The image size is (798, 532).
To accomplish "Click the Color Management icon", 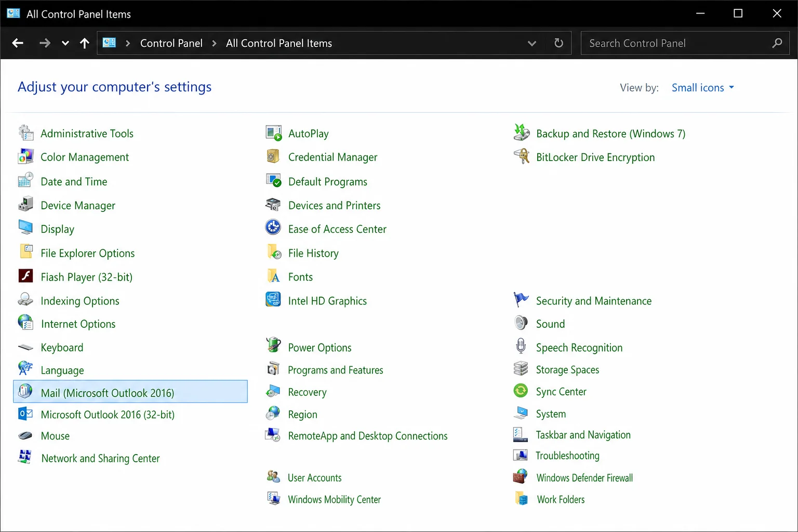I will pos(25,156).
